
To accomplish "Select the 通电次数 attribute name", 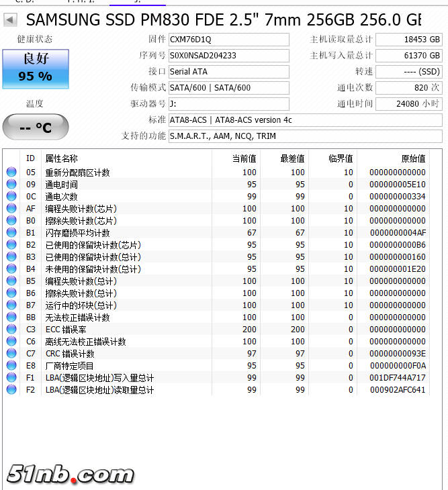I will tap(61, 197).
